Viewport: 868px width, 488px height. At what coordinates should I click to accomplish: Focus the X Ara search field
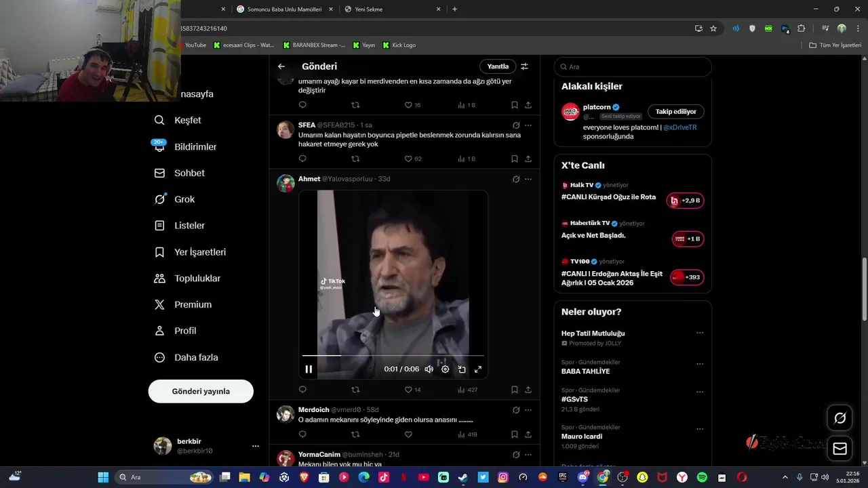coord(633,67)
